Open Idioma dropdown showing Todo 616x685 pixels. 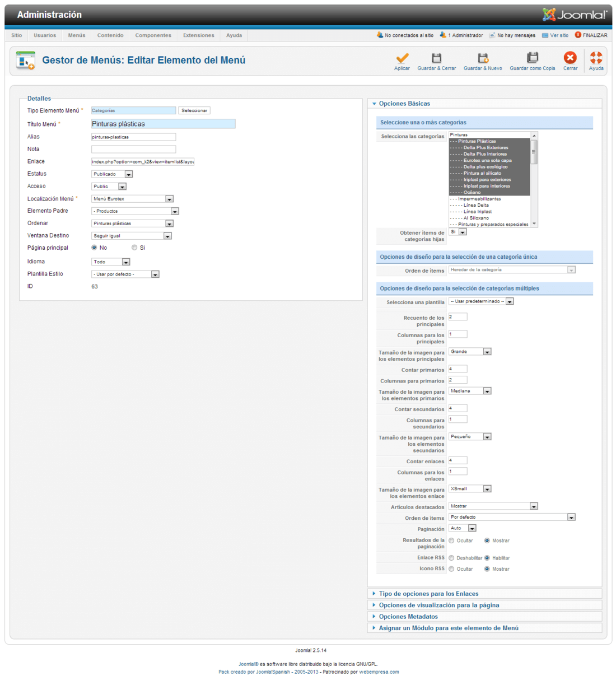[110, 262]
